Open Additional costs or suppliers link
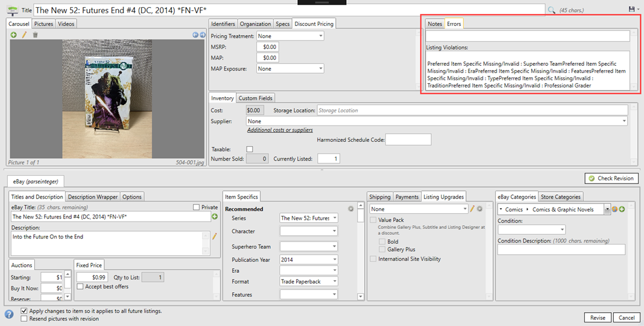 tap(280, 130)
